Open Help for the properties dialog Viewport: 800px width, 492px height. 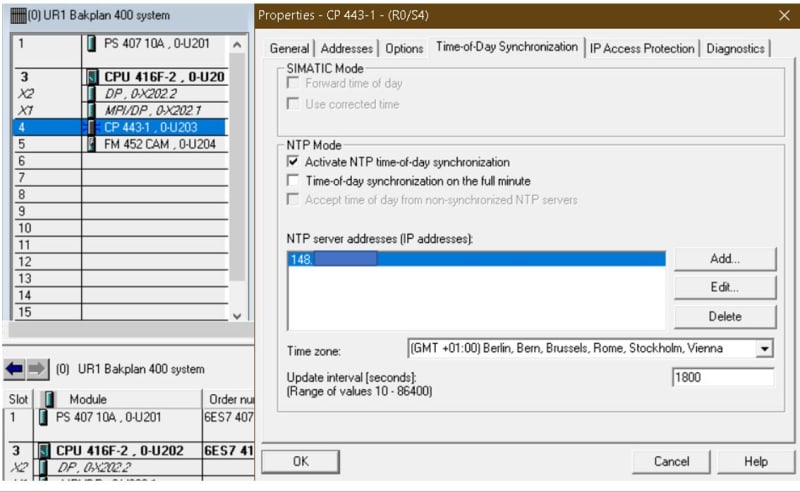tap(756, 461)
